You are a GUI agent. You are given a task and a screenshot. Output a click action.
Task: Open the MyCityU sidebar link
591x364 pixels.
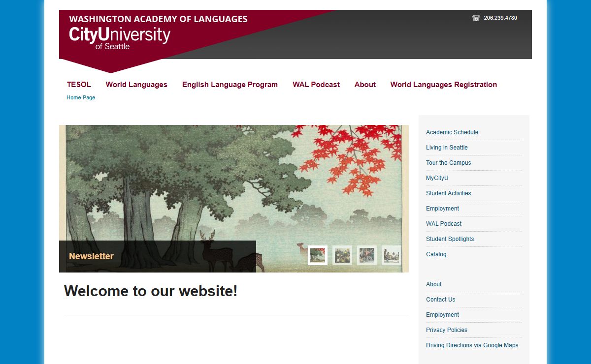point(437,178)
